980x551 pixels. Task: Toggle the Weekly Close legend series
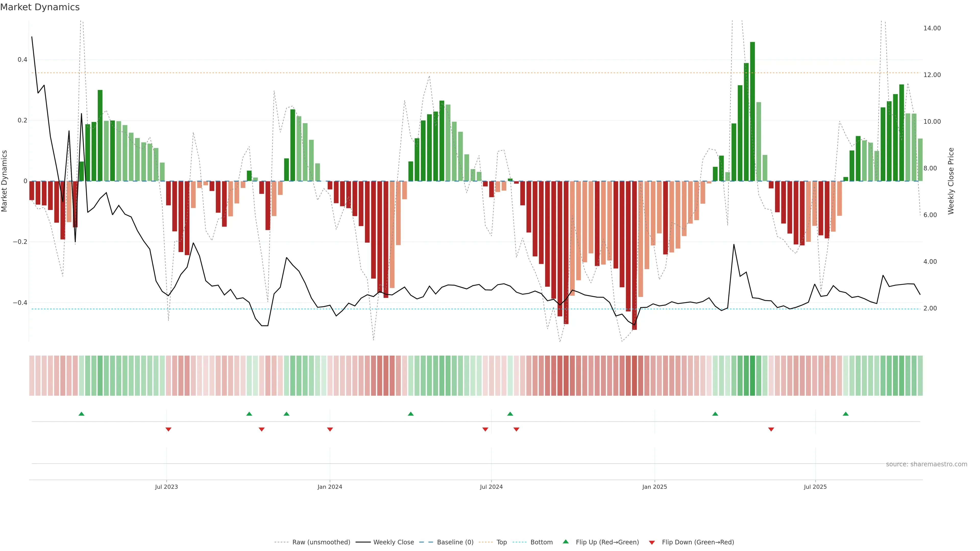(393, 542)
